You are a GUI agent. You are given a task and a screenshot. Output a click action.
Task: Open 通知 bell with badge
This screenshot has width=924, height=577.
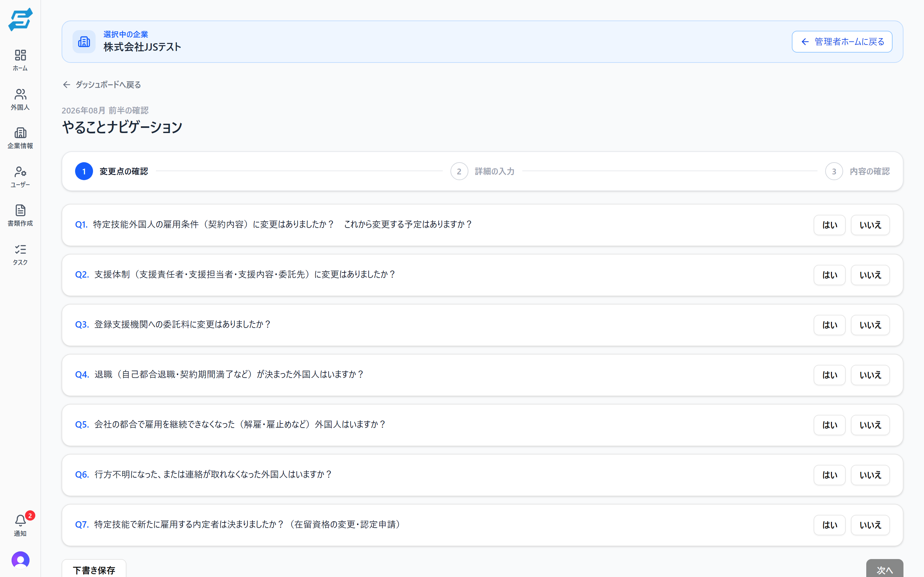click(20, 525)
